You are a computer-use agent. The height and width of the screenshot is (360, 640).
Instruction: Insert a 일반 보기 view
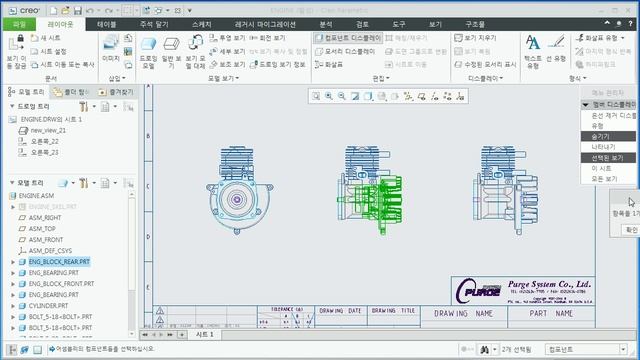171,52
